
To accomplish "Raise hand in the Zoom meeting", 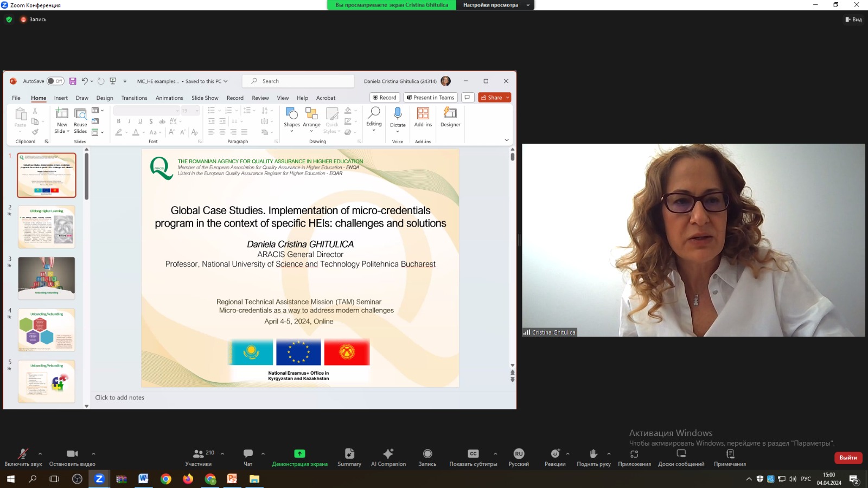I will click(x=593, y=454).
